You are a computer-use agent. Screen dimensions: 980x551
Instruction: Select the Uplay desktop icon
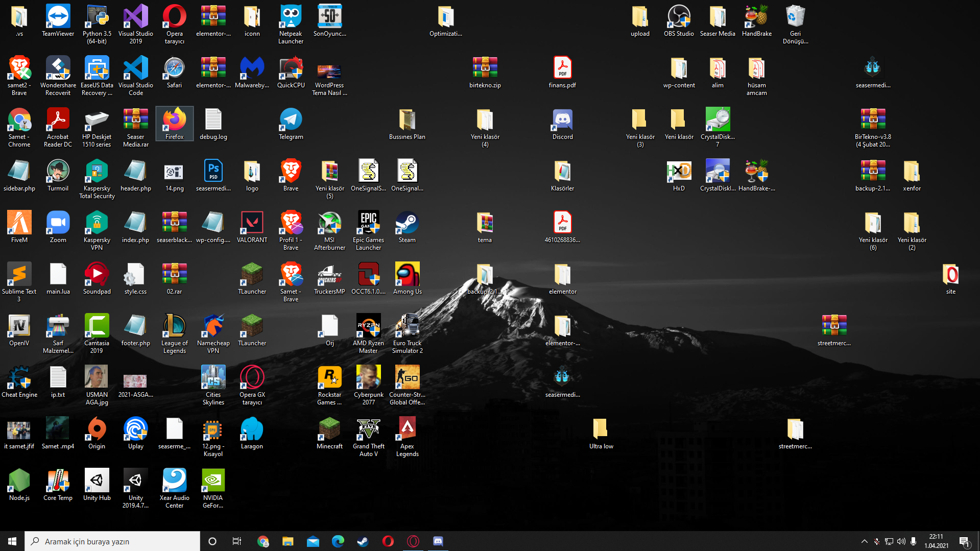tap(135, 434)
